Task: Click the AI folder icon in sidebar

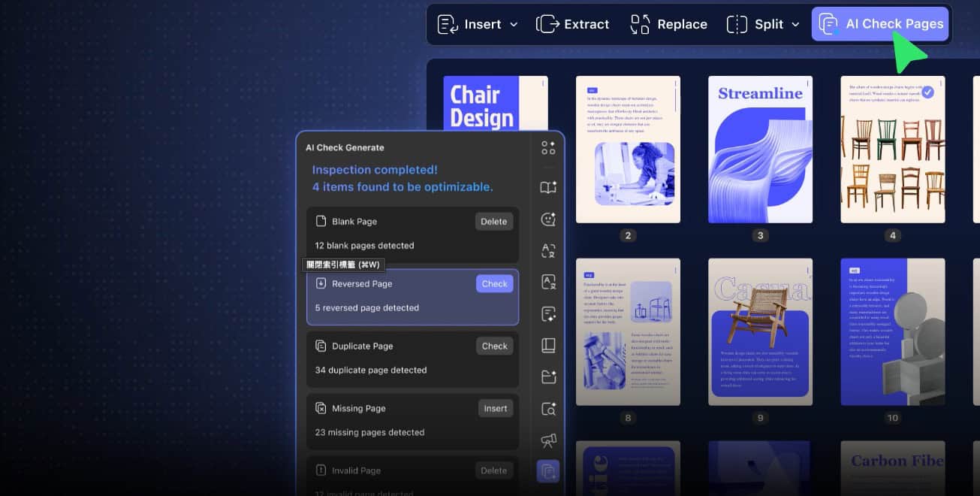Action: (548, 377)
